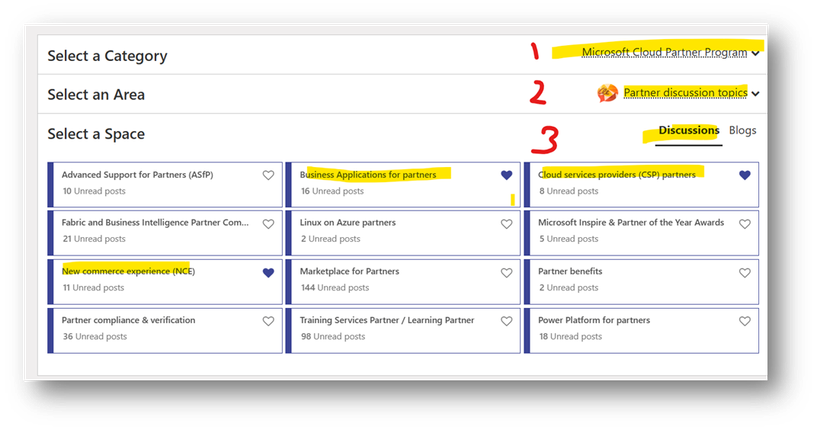The width and height of the screenshot is (817, 430).
Task: Open Power Platform for partners space
Action: (641, 330)
